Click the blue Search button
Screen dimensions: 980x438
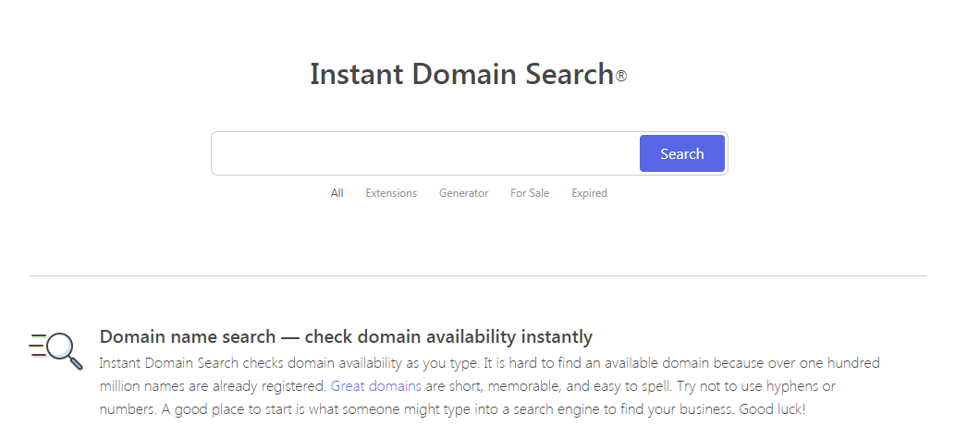click(682, 153)
